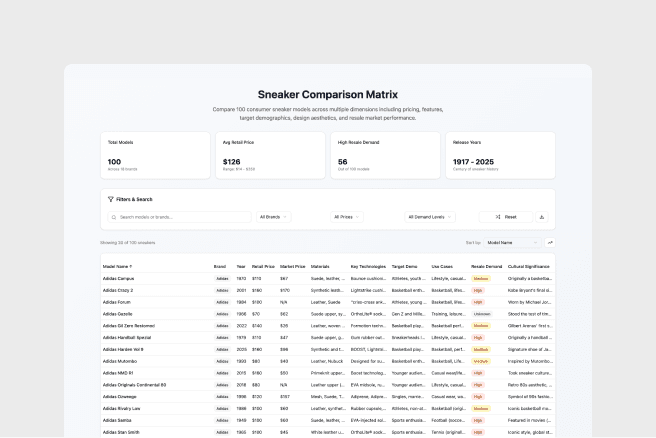Image resolution: width=656 pixels, height=438 pixels.
Task: Click the Avg Retail Price $126 card
Action: click(270, 155)
